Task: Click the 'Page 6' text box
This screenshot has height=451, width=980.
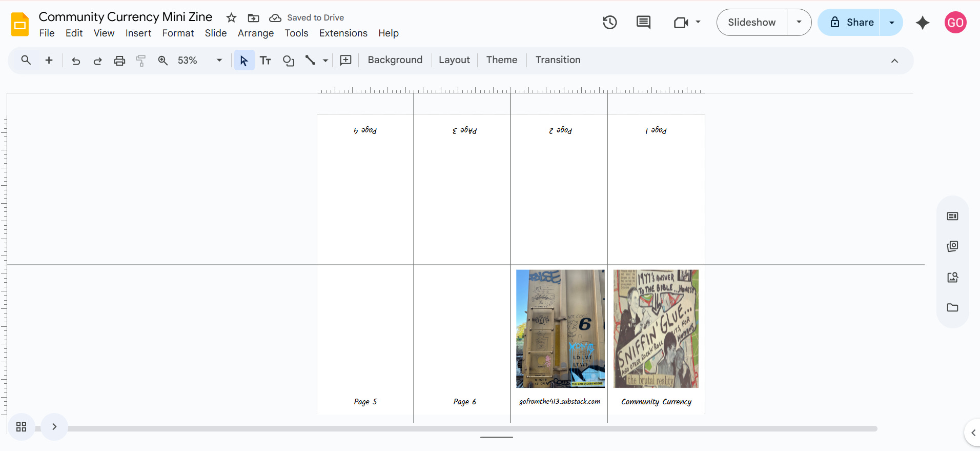Action: [x=464, y=401]
